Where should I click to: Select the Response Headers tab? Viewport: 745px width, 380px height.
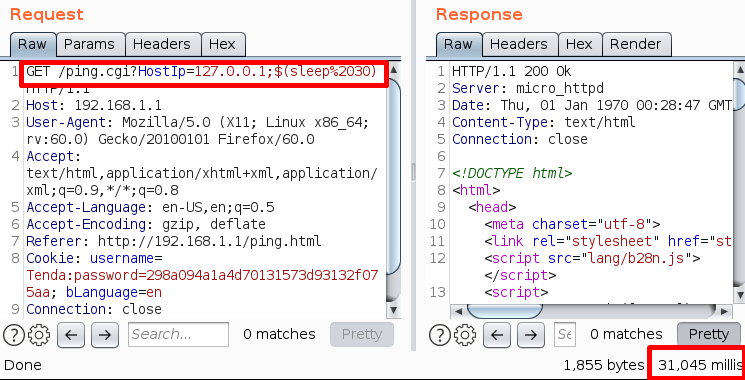pos(519,45)
